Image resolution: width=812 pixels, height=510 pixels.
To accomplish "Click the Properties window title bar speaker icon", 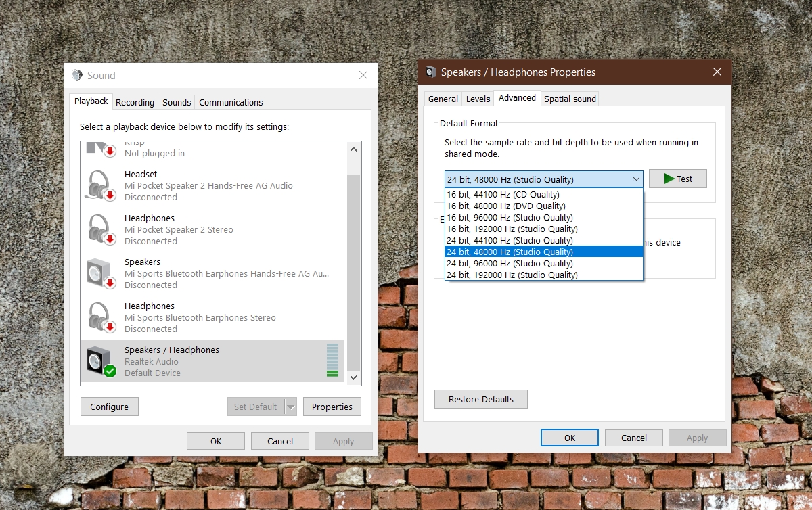I will (431, 72).
